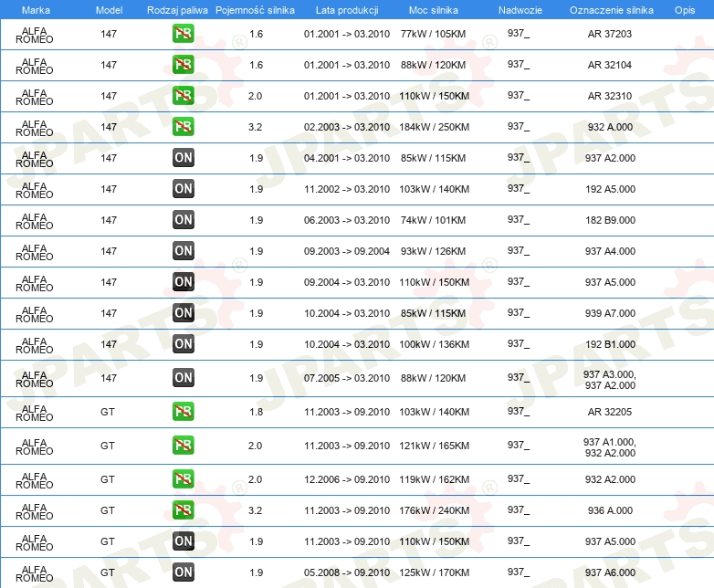Click the Opis column header
This screenshot has height=588, width=714.
click(x=685, y=10)
